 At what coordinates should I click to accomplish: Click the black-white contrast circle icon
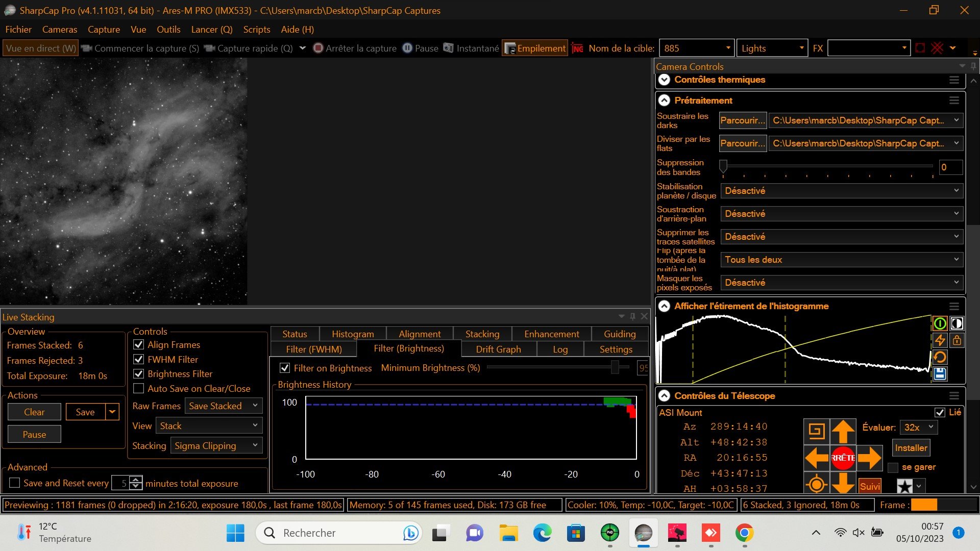coord(957,323)
